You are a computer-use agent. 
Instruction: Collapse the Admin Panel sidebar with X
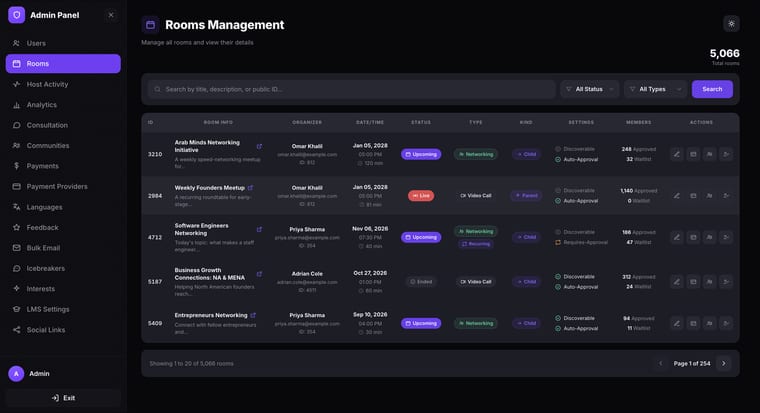111,15
